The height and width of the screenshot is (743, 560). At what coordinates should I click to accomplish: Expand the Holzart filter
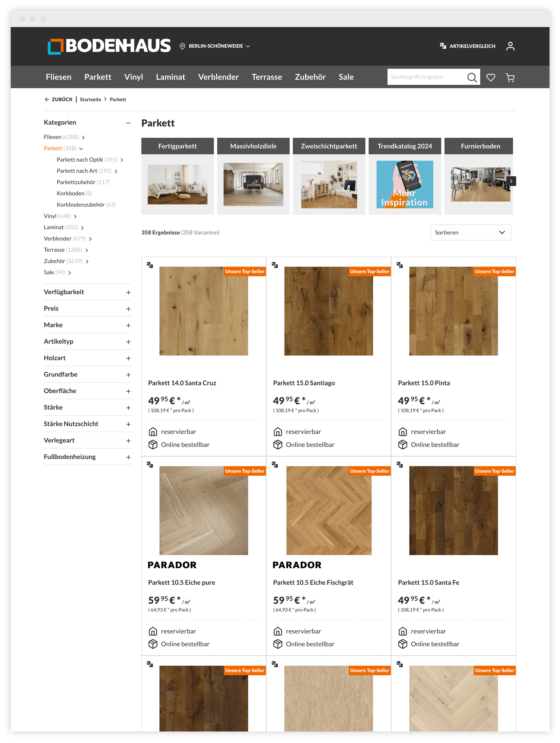click(128, 358)
